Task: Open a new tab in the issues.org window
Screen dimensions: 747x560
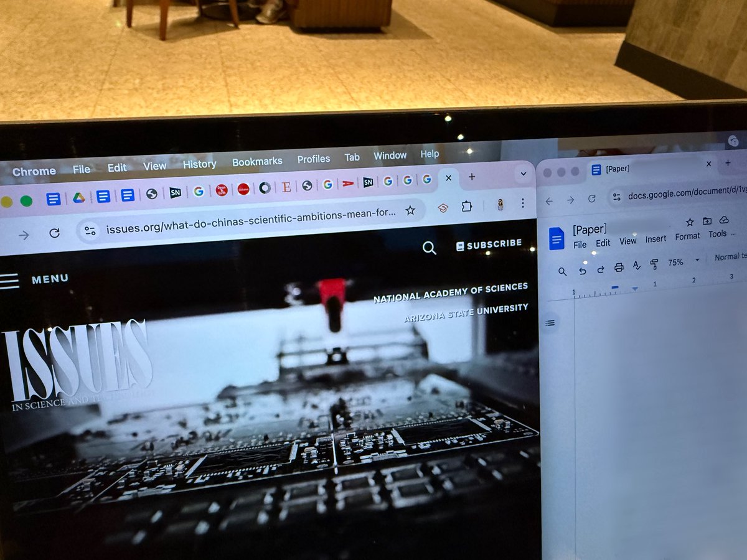Action: click(471, 177)
